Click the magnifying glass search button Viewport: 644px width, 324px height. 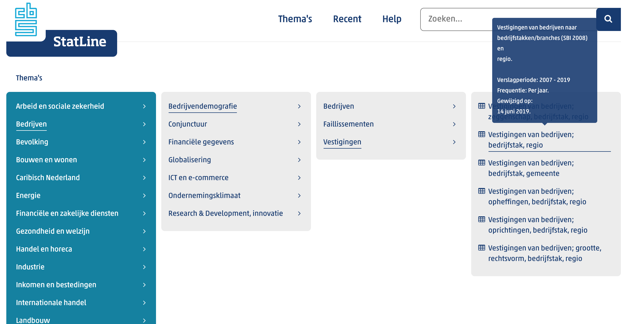(x=608, y=19)
